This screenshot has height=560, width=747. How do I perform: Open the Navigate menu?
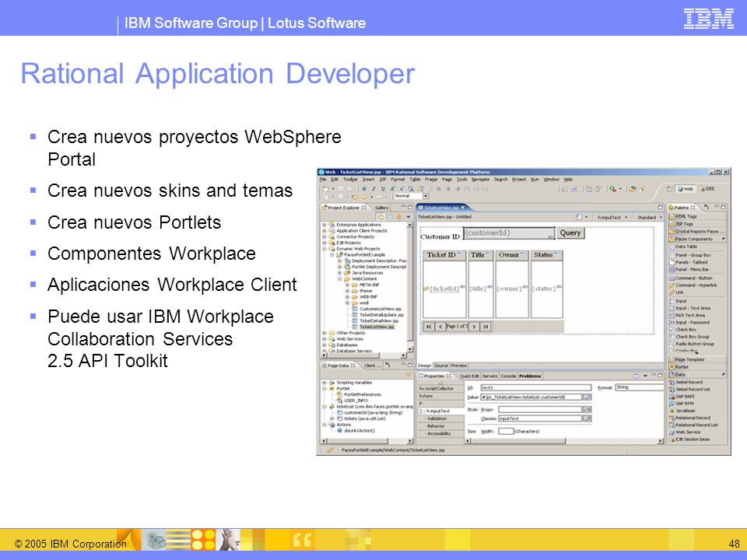coord(480,180)
